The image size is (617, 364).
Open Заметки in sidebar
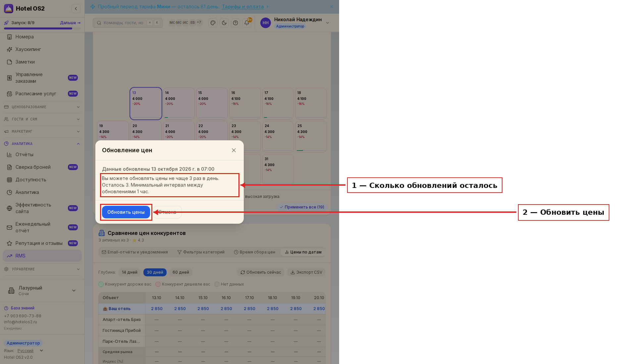42,62
